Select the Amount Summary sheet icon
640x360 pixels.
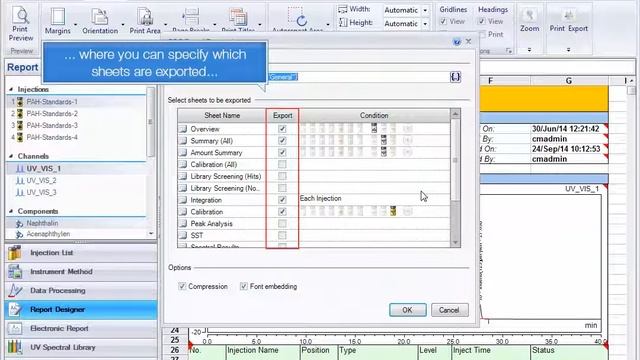click(x=183, y=153)
